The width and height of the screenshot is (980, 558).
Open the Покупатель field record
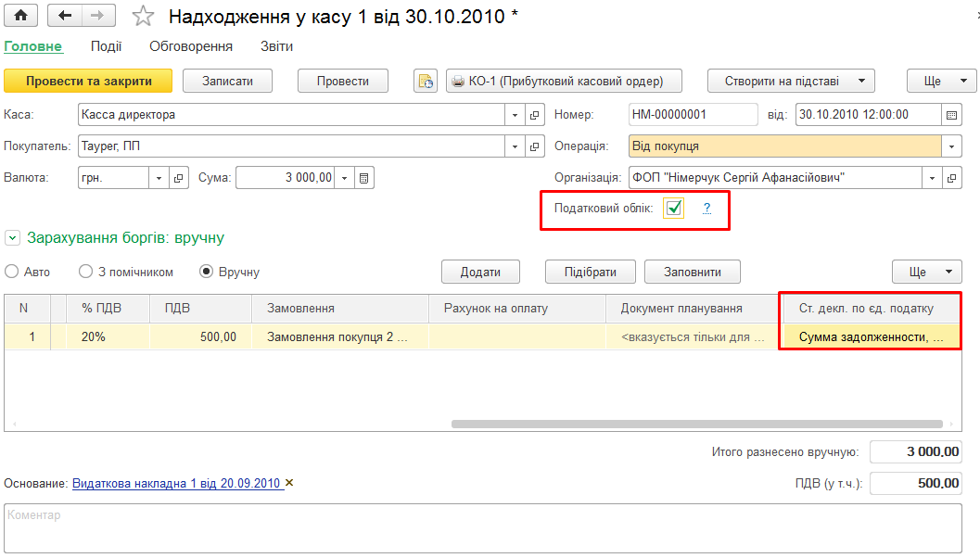point(534,146)
